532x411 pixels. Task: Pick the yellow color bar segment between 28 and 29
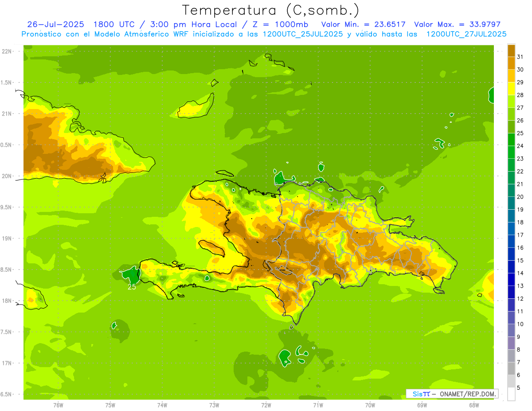tap(511, 89)
